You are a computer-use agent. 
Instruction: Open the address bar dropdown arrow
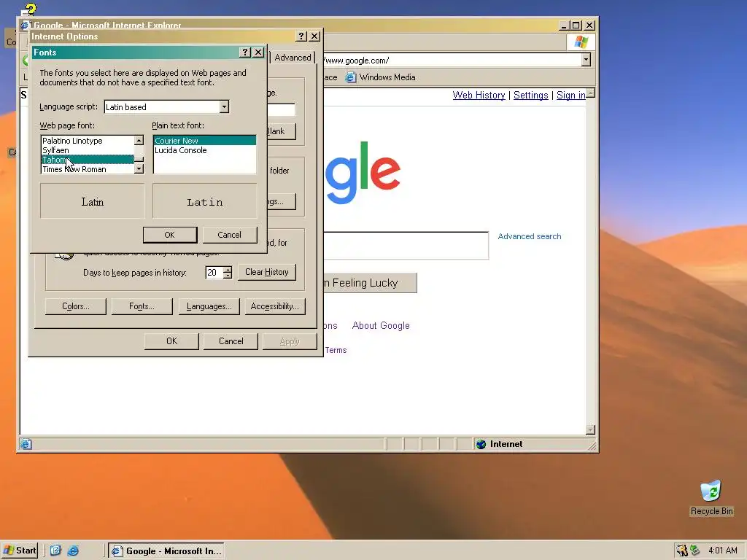click(586, 60)
